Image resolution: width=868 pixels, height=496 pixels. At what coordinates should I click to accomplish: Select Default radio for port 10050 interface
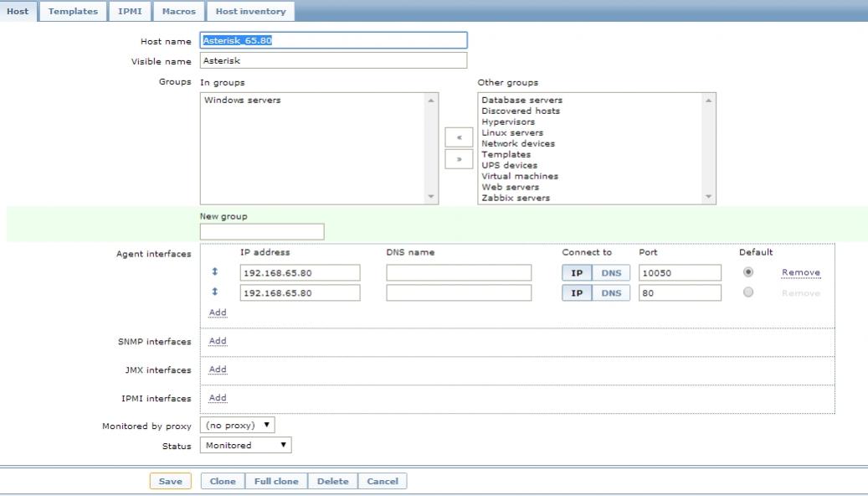(747, 272)
